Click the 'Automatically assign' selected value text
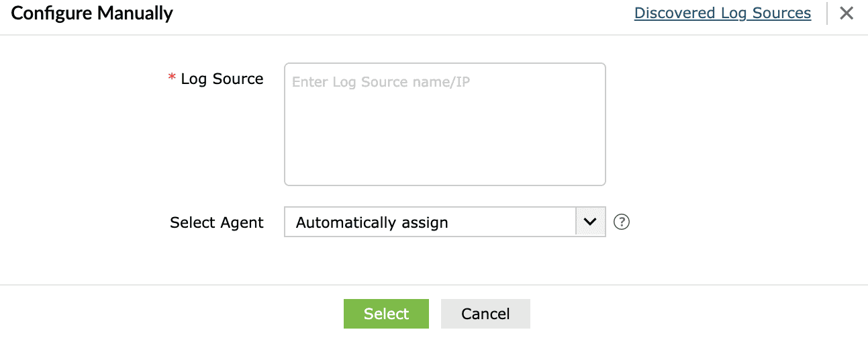Image resolution: width=868 pixels, height=340 pixels. click(x=372, y=222)
